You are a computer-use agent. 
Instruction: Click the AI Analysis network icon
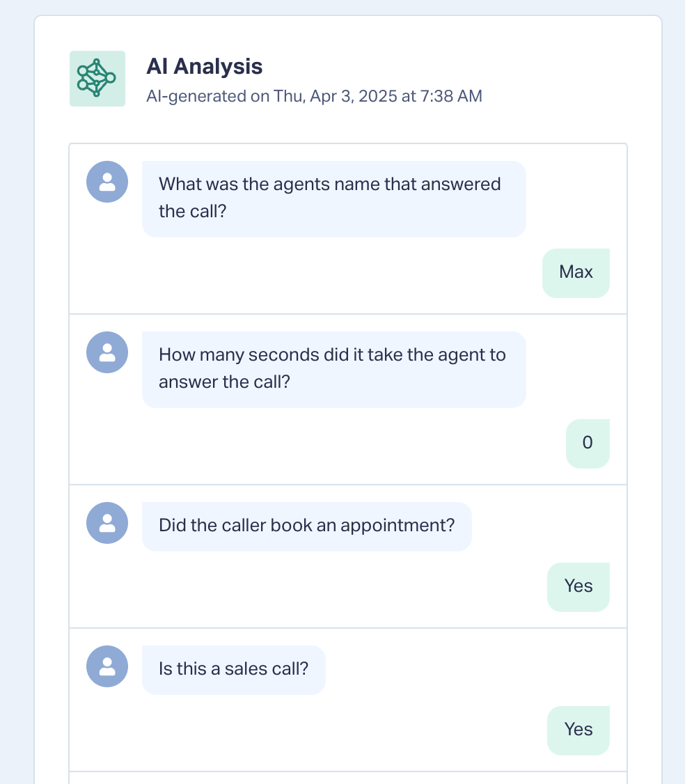coord(97,79)
